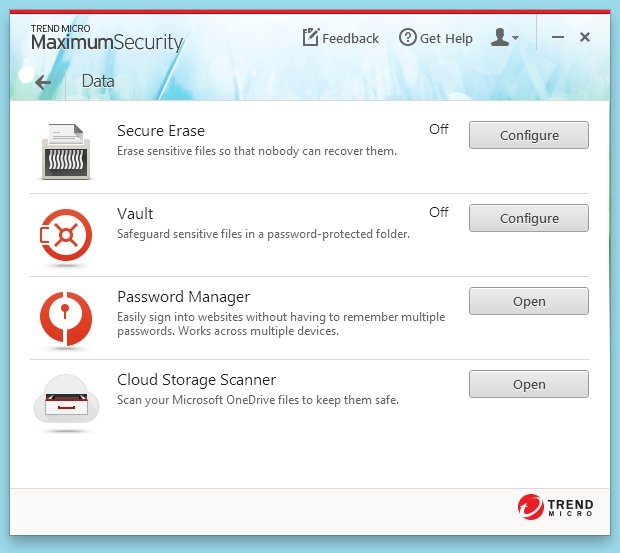
Task: Click the Vault title
Action: click(135, 214)
